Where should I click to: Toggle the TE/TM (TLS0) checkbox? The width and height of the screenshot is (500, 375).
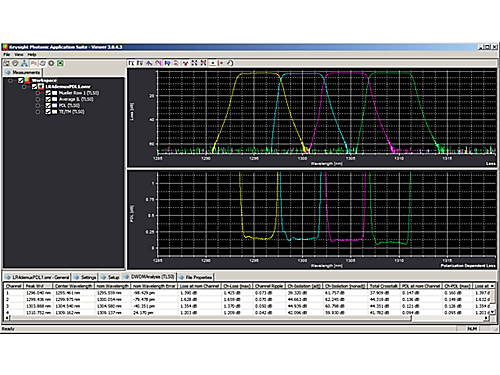click(48, 112)
